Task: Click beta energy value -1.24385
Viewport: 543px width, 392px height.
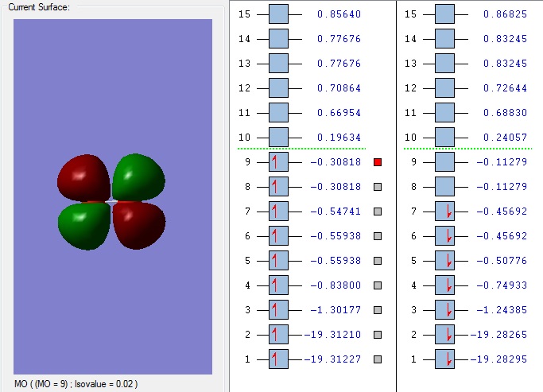Action: (x=502, y=310)
